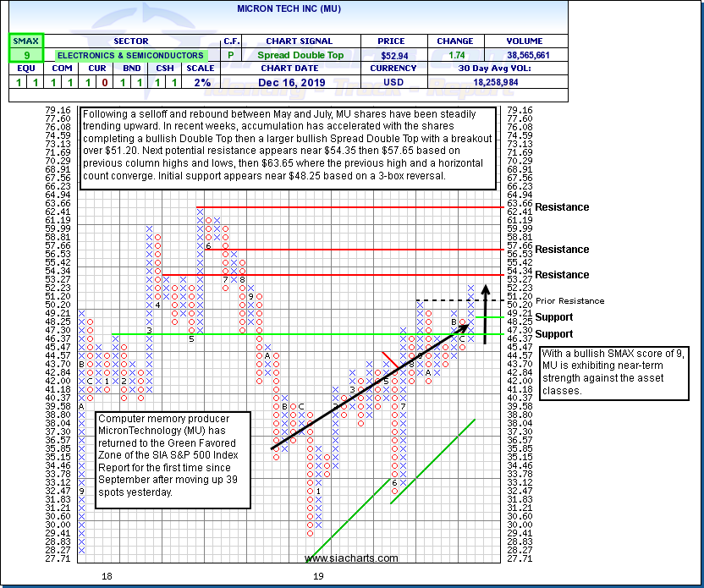This screenshot has height=588, width=704.
Task: Click the red 0 under CUR
Action: 102,83
